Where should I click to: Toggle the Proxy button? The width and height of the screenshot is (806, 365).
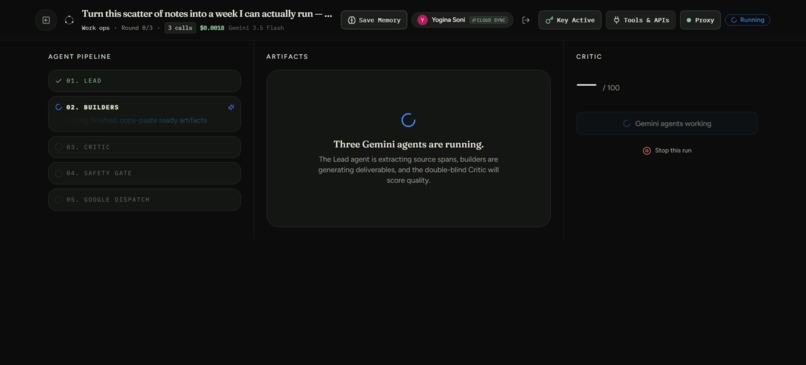tap(700, 20)
